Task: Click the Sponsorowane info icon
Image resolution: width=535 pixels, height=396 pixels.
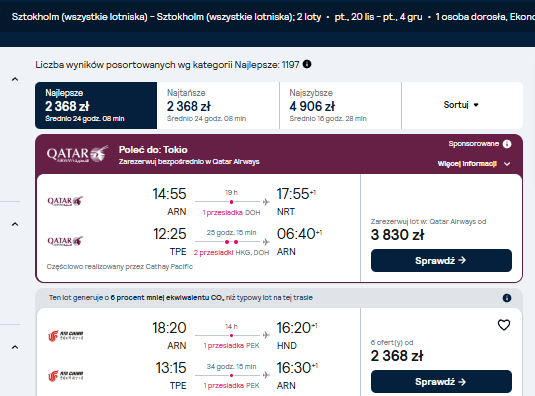Action: [x=507, y=144]
